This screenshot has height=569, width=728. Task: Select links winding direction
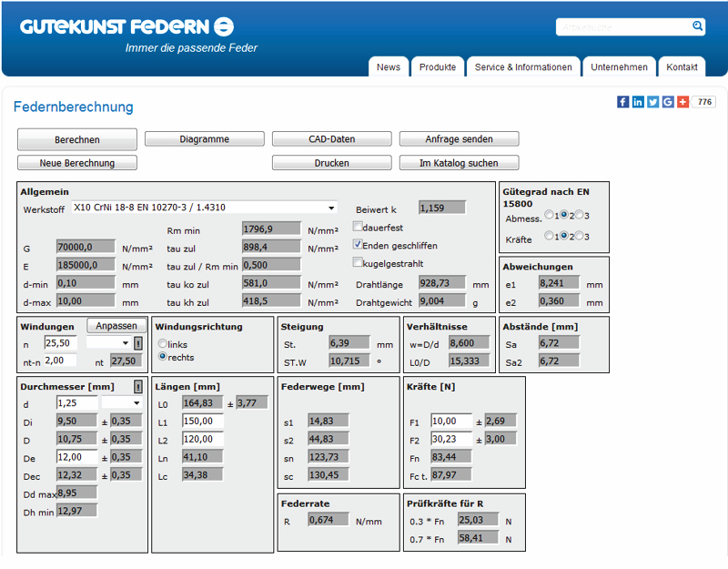coord(163,344)
